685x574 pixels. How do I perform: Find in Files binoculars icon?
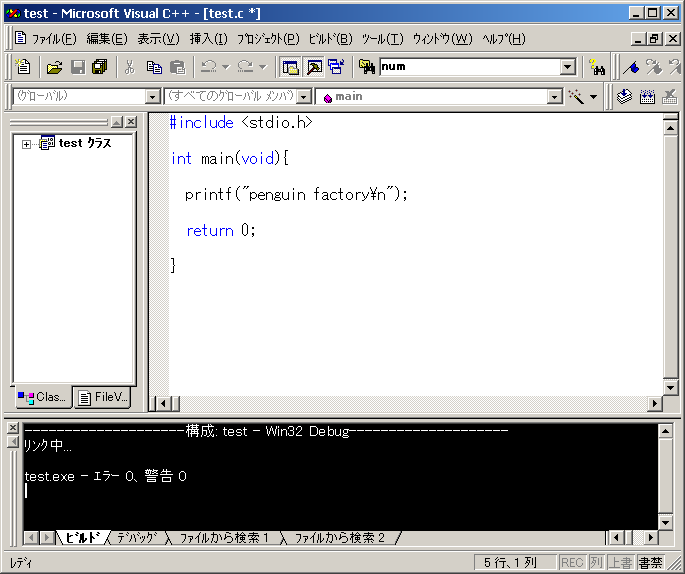click(x=367, y=67)
